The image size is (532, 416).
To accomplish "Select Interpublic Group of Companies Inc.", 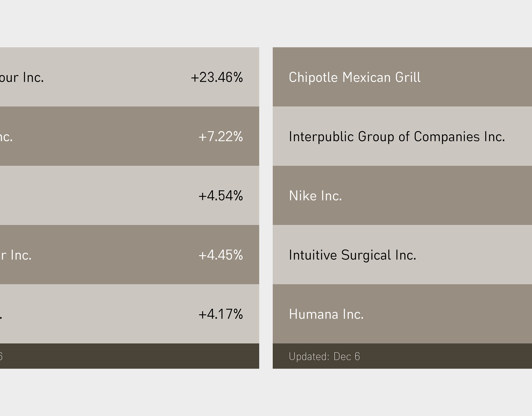I will (396, 136).
